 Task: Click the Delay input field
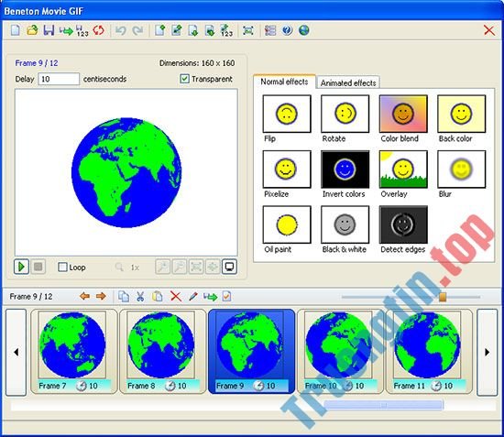pyautogui.click(x=59, y=79)
